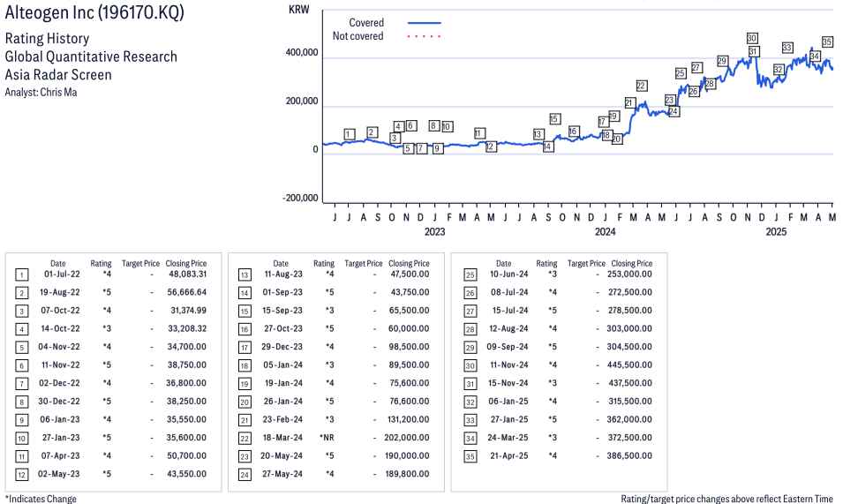Click the closing price 437,500.00
843x504 pixels.
(629, 383)
